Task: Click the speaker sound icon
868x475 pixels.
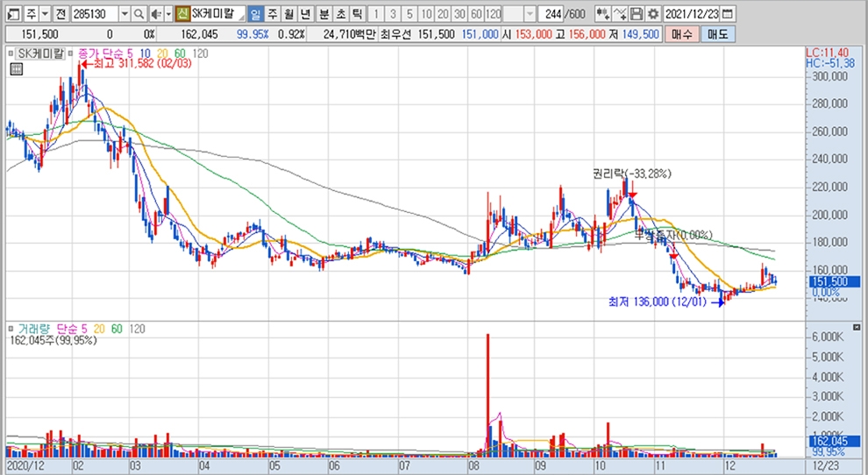Action: pyautogui.click(x=156, y=14)
